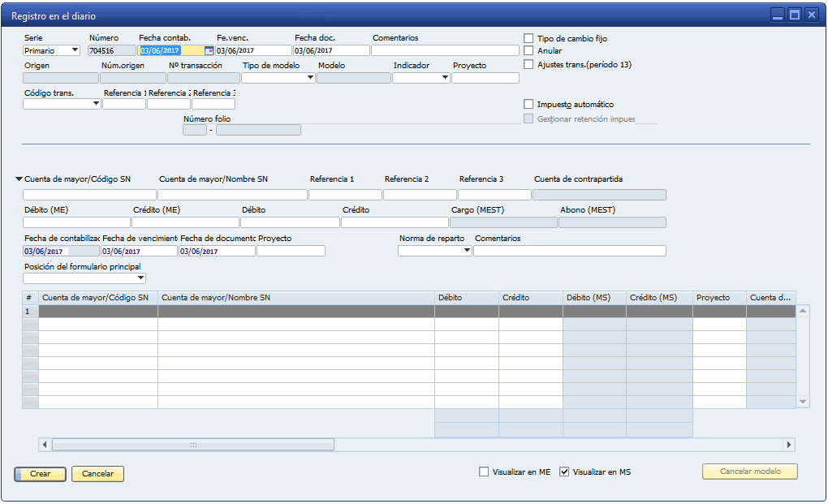Click the horizontal scrollbar thumb

coord(193,445)
